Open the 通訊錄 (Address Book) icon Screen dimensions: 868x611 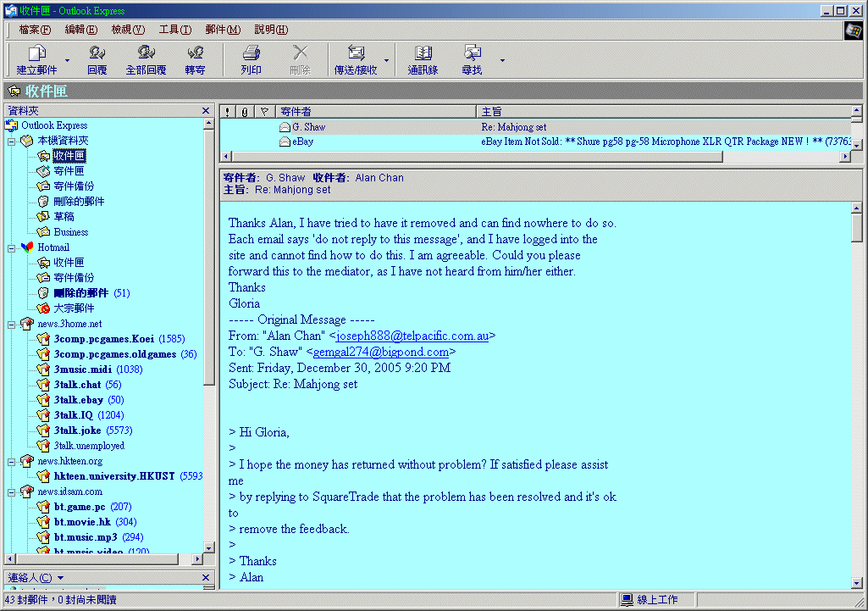pos(423,53)
